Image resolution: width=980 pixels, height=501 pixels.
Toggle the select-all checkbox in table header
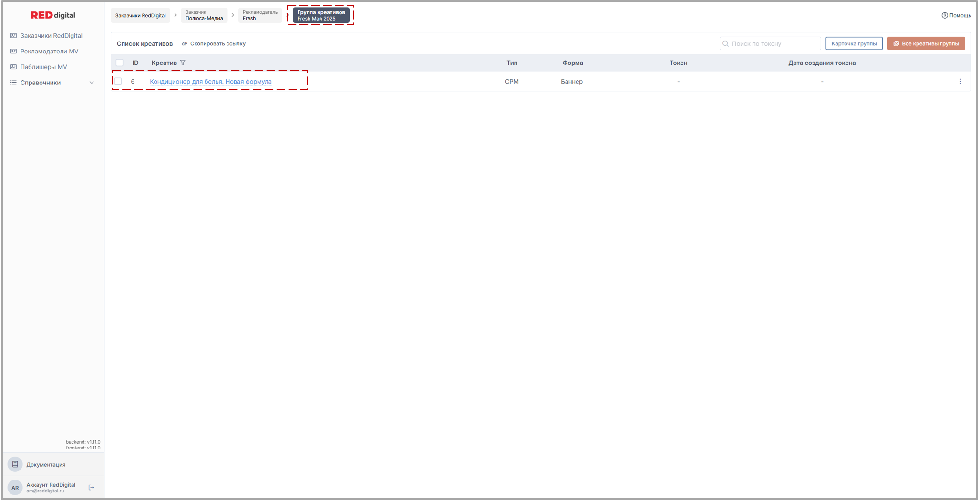[x=120, y=63]
